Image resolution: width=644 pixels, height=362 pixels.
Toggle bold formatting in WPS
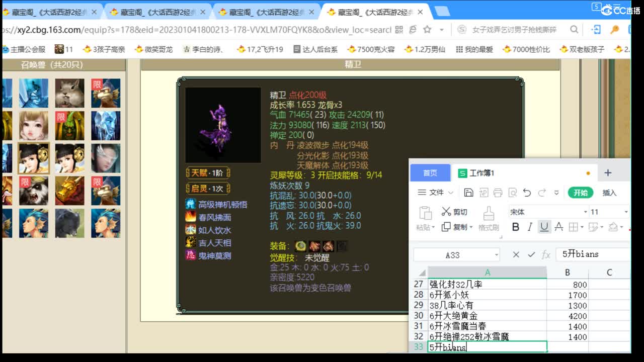click(x=515, y=227)
